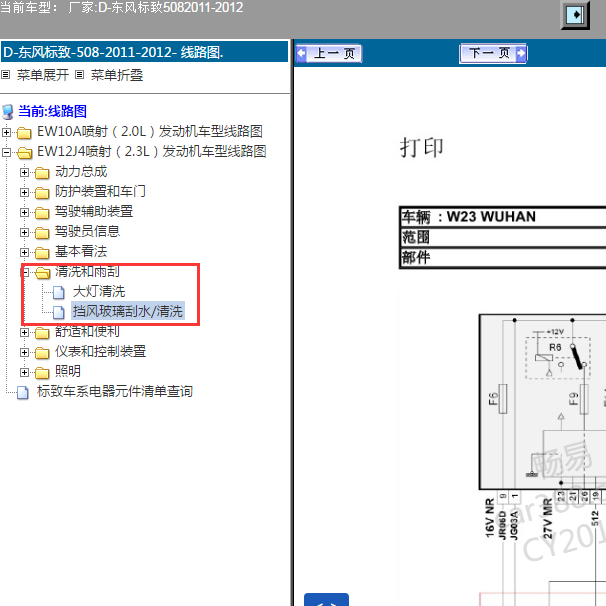
Task: Click the 基本看法 folder icon
Action: (42, 253)
